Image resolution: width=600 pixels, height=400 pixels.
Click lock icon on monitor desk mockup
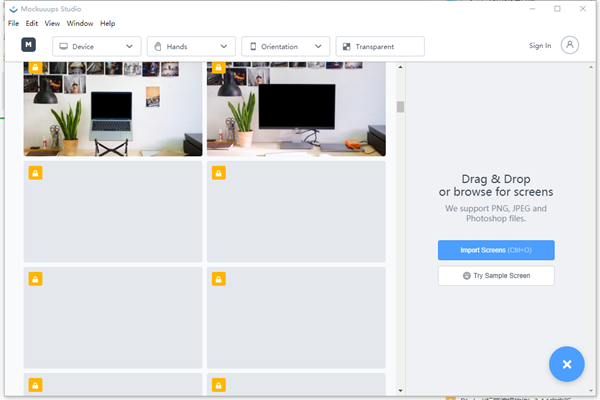point(218,67)
